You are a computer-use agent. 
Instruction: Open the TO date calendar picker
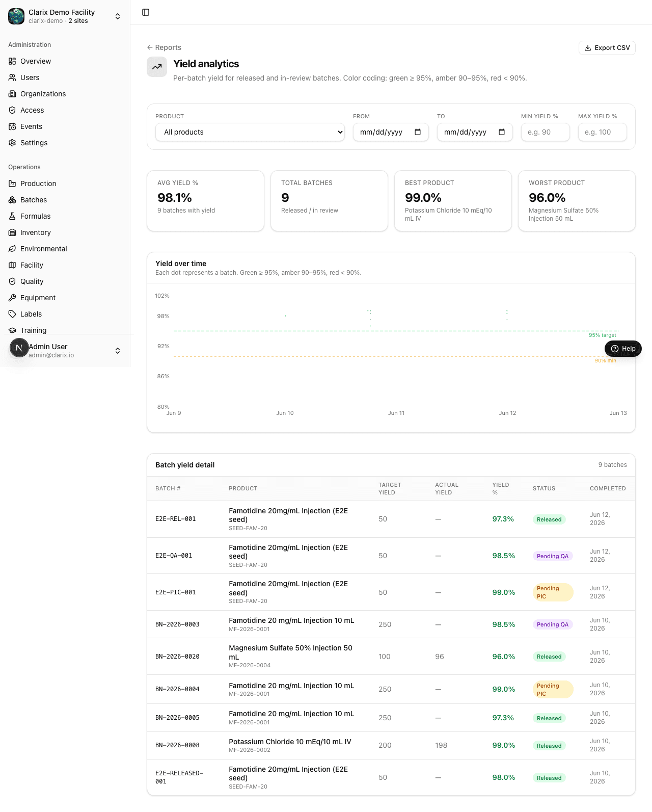[x=502, y=132]
